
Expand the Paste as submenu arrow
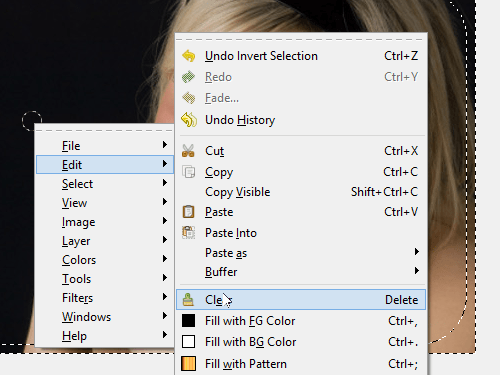coord(417,252)
